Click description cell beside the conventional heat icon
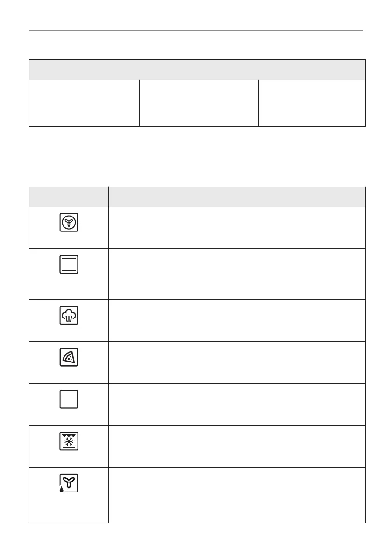 click(x=236, y=274)
